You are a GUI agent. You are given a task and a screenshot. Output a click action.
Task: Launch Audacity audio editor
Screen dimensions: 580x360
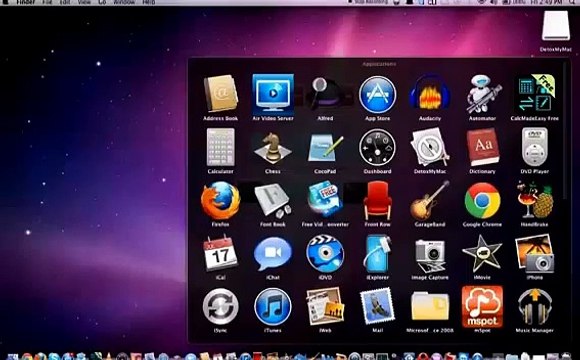click(x=430, y=94)
